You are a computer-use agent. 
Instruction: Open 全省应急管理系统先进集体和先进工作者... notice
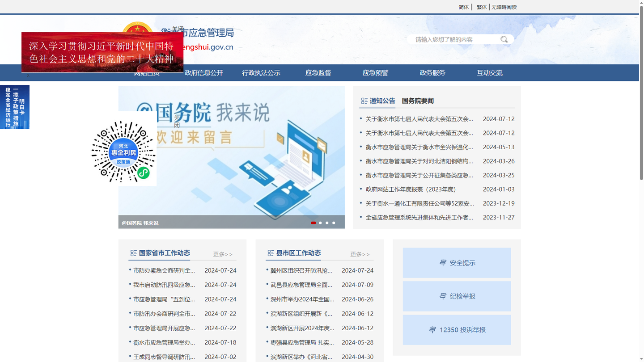tap(419, 218)
